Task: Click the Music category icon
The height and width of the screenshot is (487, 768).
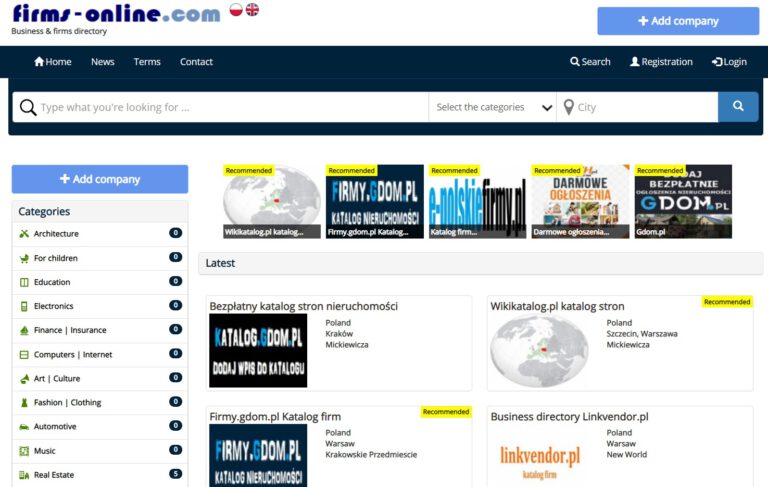Action: click(x=24, y=451)
